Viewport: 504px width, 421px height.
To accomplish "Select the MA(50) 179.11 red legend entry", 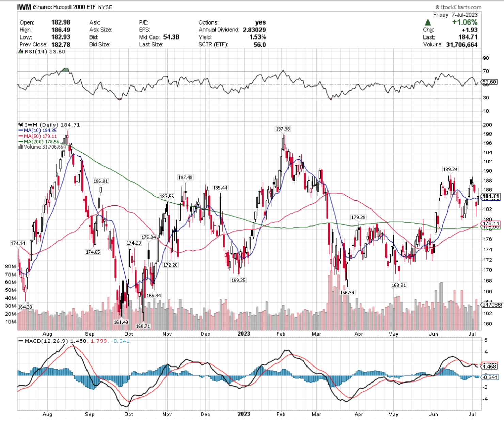I will pos(37,136).
